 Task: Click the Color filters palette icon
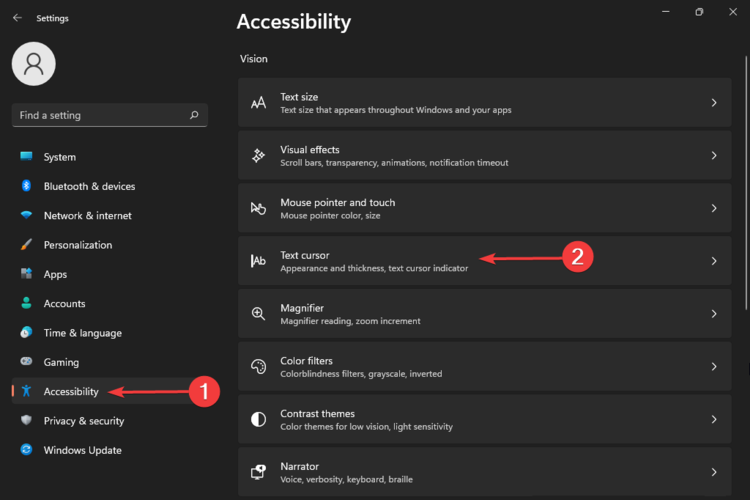click(x=258, y=367)
